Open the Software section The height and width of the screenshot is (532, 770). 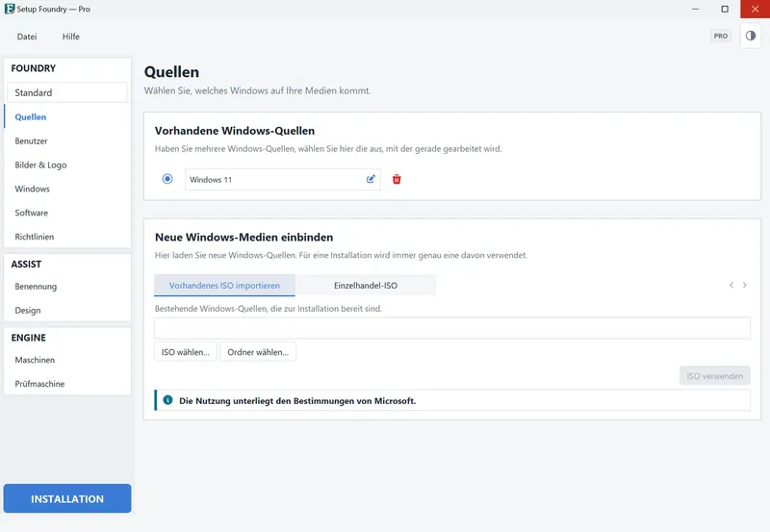(67, 213)
